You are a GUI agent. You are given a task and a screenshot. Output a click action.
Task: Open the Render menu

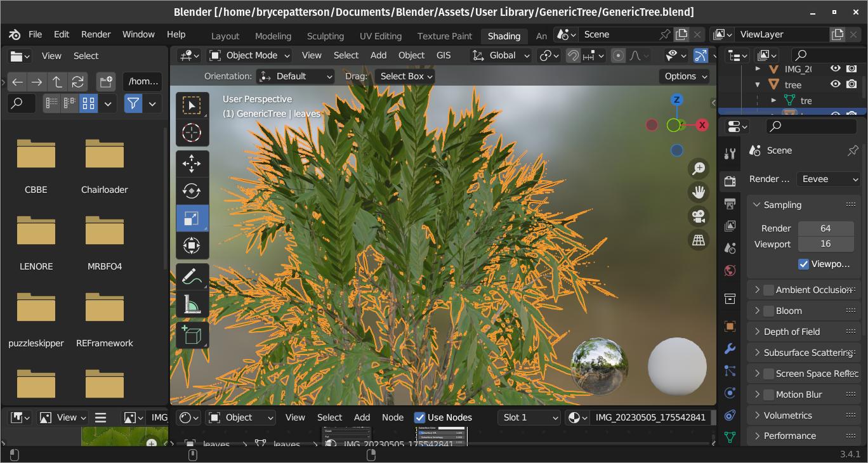(x=96, y=34)
